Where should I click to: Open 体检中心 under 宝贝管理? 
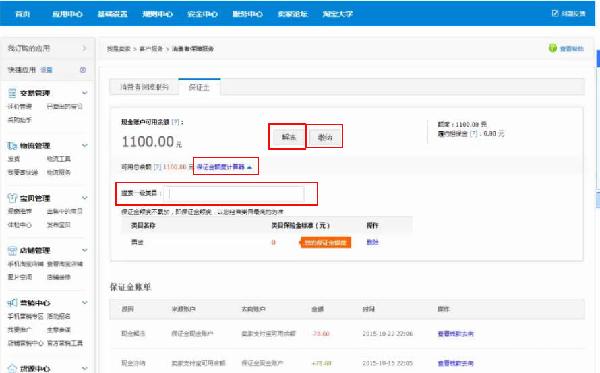click(x=20, y=225)
